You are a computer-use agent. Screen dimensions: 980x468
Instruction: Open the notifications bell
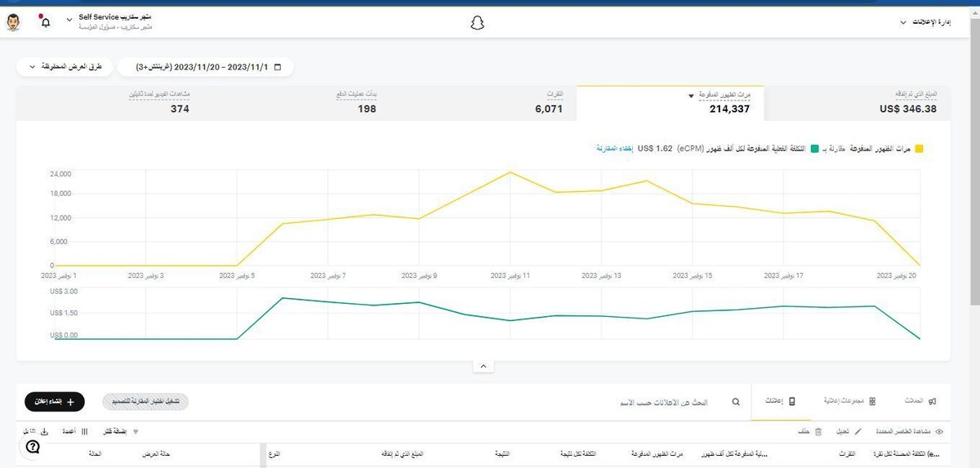(x=45, y=22)
